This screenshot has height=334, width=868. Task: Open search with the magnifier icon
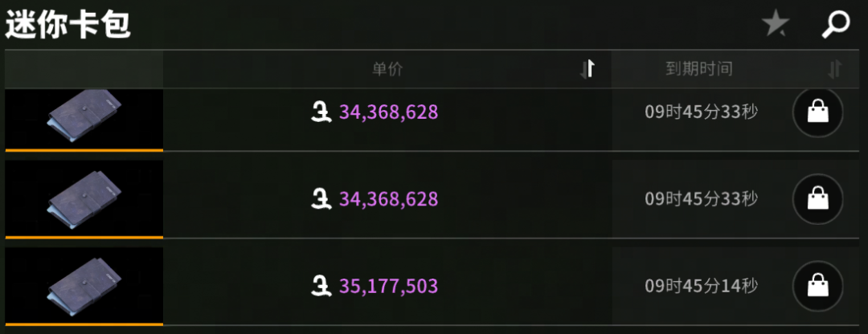click(x=835, y=25)
